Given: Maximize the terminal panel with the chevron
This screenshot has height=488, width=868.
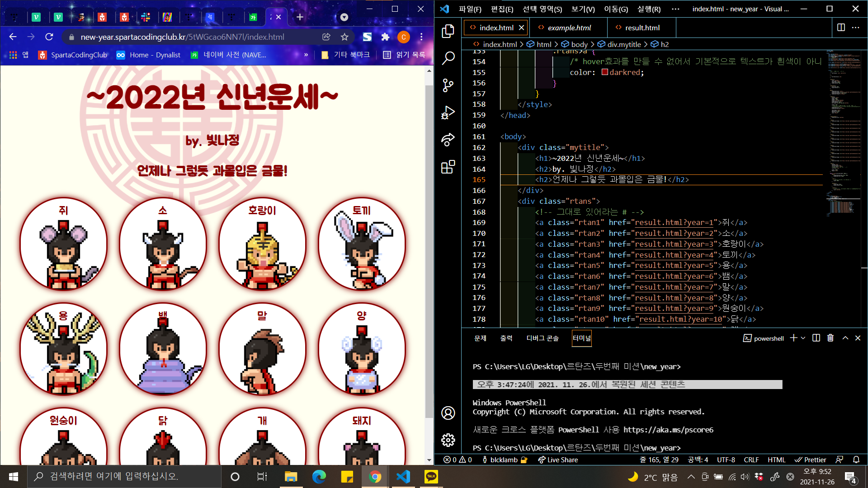Looking at the screenshot, I should [x=845, y=338].
